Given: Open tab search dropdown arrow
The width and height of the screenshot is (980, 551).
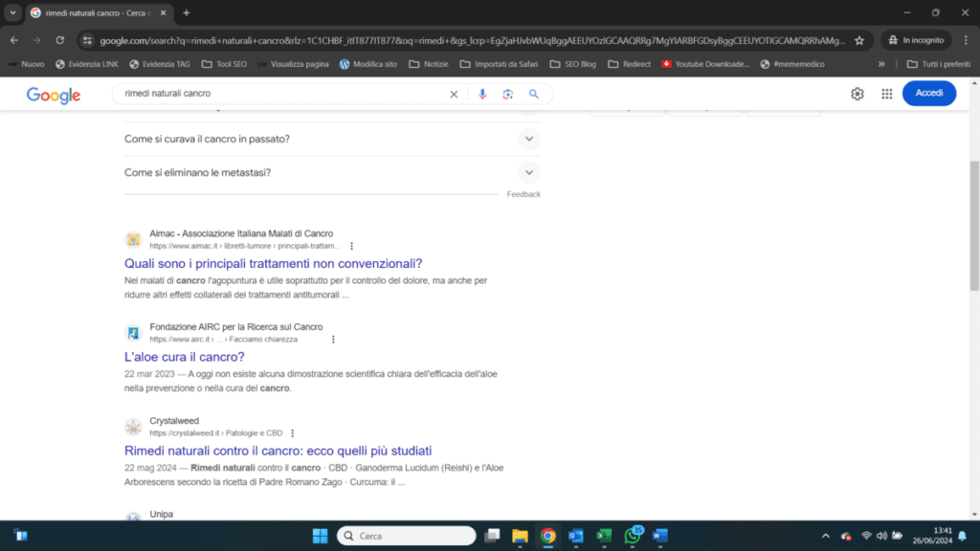Looking at the screenshot, I should (12, 12).
